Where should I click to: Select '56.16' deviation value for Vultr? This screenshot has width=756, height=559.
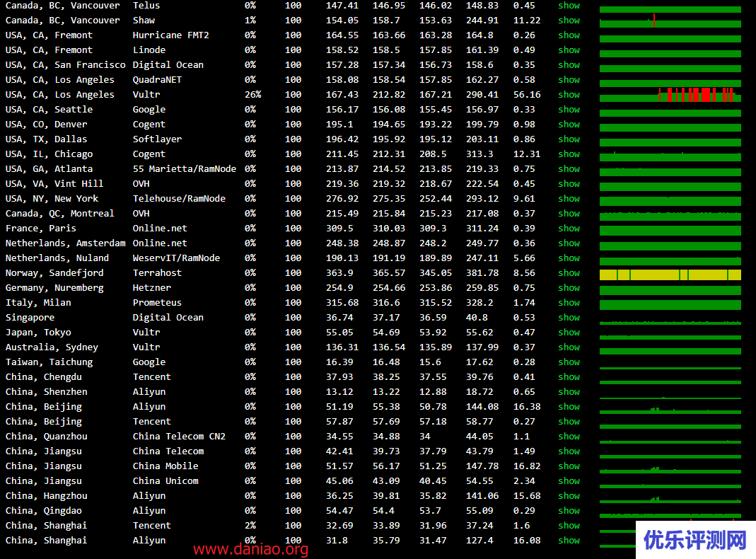[x=527, y=95]
